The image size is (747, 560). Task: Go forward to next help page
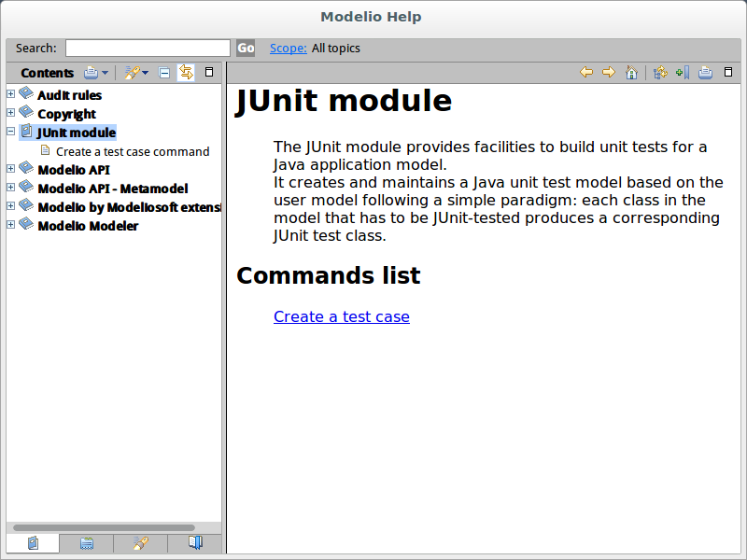pos(609,73)
